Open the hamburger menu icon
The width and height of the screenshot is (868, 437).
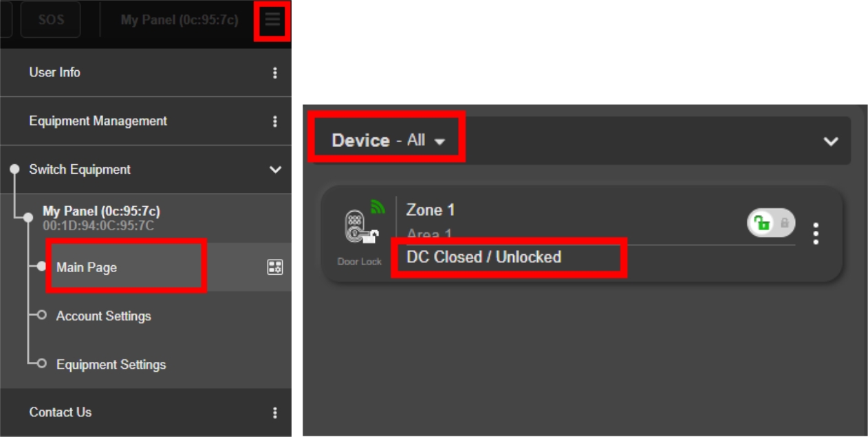273,20
